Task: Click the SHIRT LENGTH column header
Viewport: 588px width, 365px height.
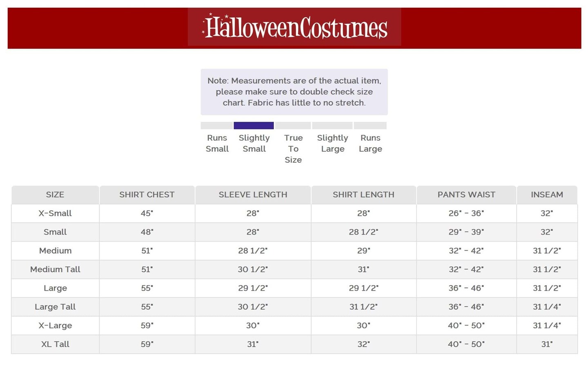Action: [363, 195]
